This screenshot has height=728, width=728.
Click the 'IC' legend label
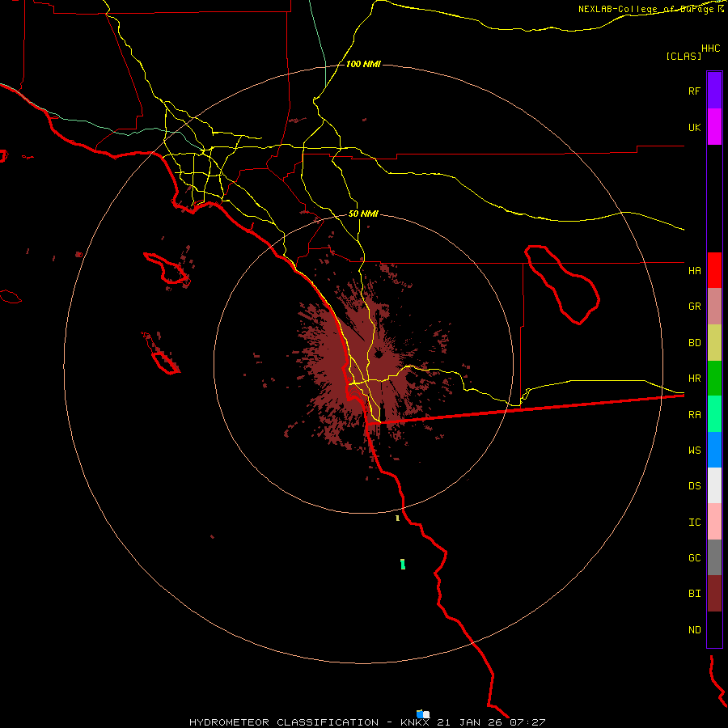click(x=694, y=523)
